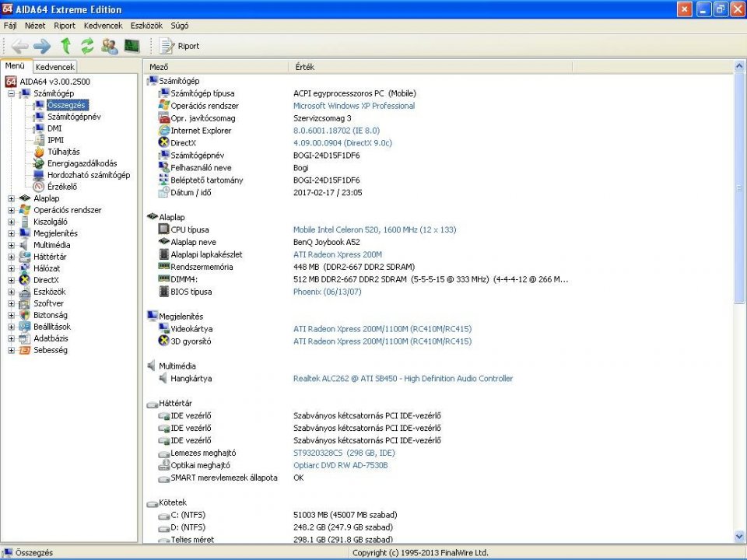Image resolution: width=747 pixels, height=560 pixels.
Task: Click the scroll up arrow of the list
Action: click(739, 66)
